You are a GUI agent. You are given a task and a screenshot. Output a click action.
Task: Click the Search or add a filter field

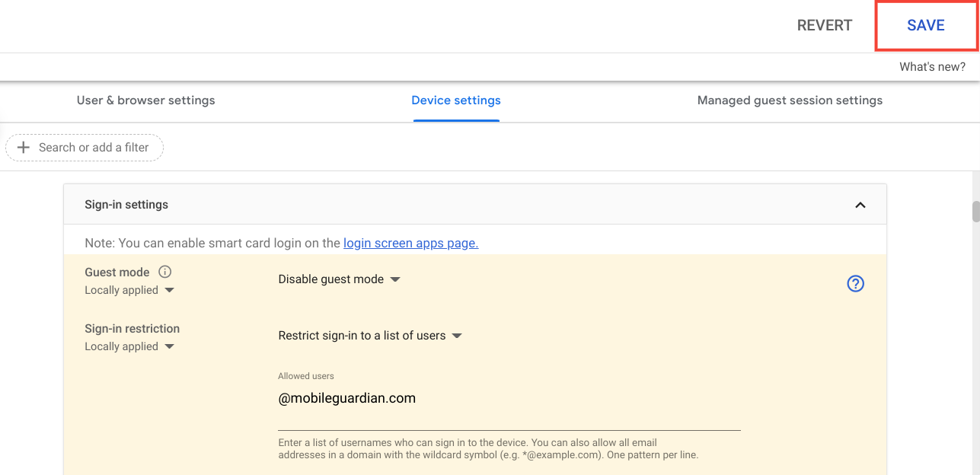click(x=85, y=148)
